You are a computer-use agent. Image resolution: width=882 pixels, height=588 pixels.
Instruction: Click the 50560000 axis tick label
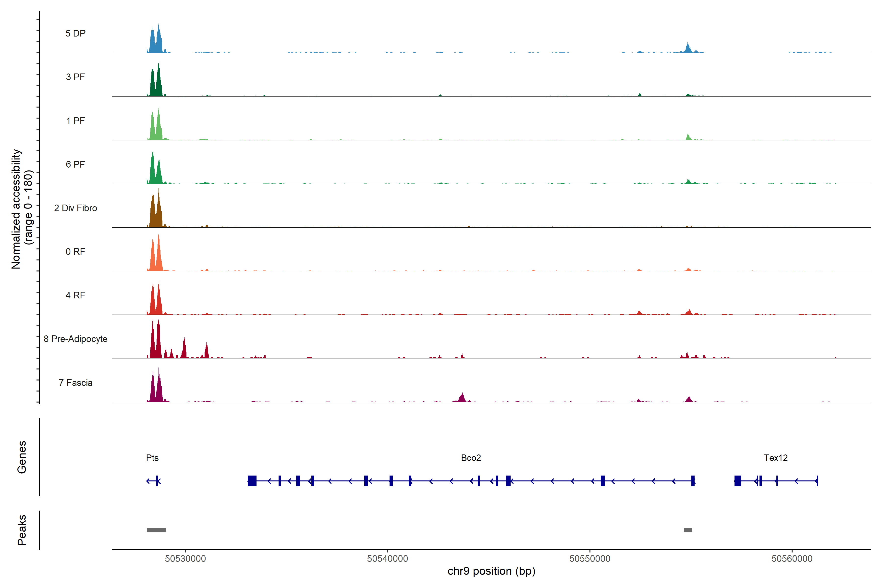coord(792,558)
